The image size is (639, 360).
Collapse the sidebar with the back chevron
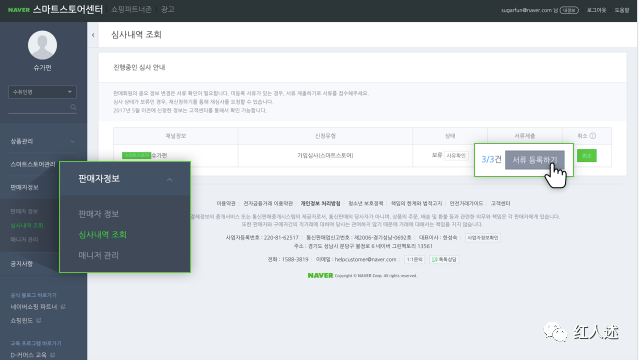point(93,35)
